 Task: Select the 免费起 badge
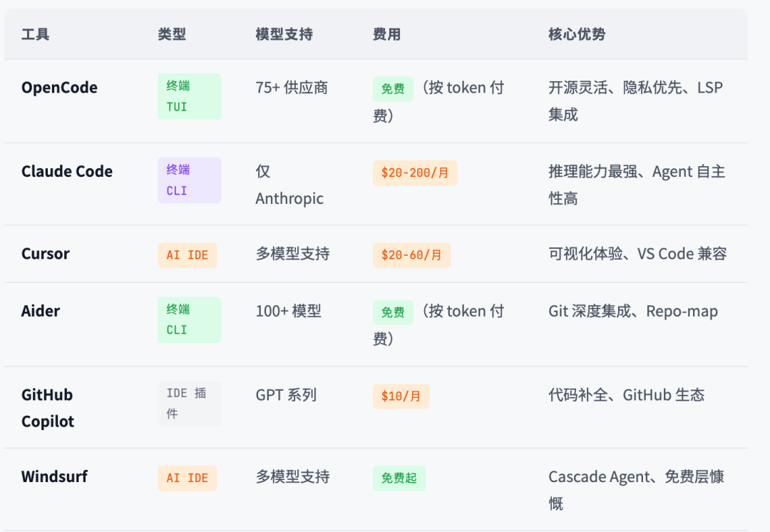pos(399,478)
